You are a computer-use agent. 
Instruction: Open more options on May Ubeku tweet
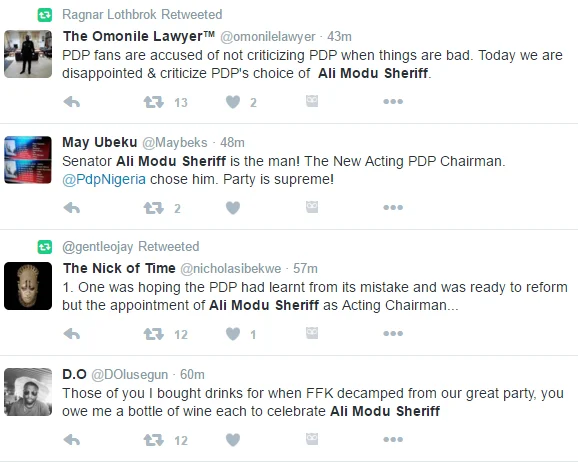(393, 208)
